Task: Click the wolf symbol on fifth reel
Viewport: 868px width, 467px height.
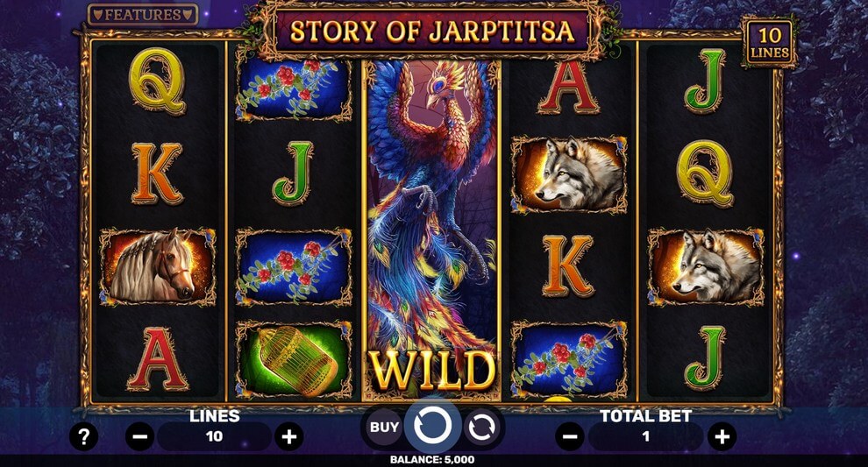Action: [707, 266]
